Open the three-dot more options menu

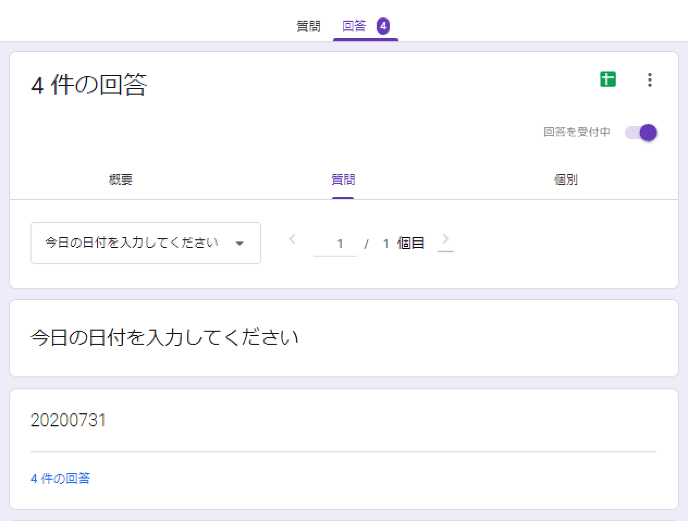tap(650, 80)
